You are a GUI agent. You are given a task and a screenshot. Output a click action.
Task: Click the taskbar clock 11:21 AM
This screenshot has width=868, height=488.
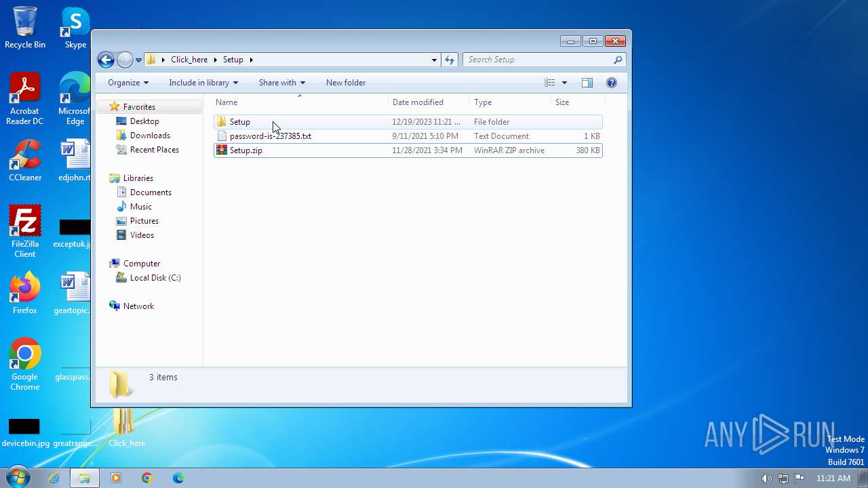click(x=833, y=479)
